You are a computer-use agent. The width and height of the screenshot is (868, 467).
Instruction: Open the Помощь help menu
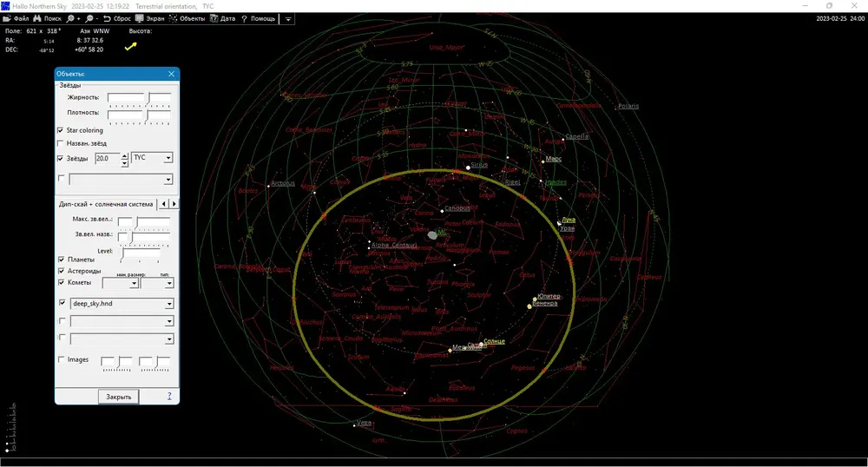coord(258,18)
